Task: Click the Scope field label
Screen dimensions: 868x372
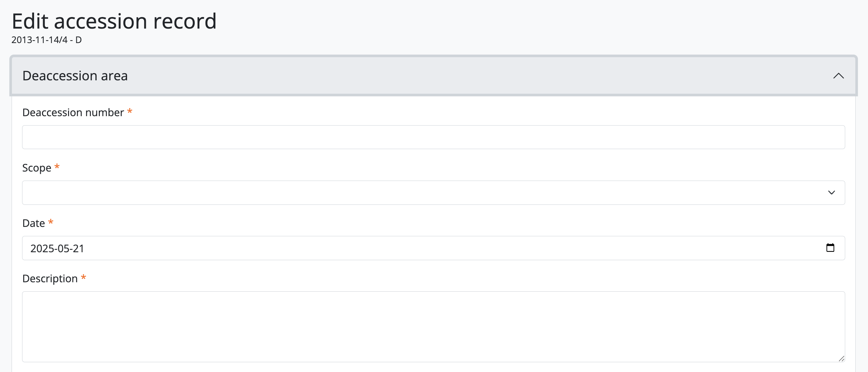Action: 37,168
